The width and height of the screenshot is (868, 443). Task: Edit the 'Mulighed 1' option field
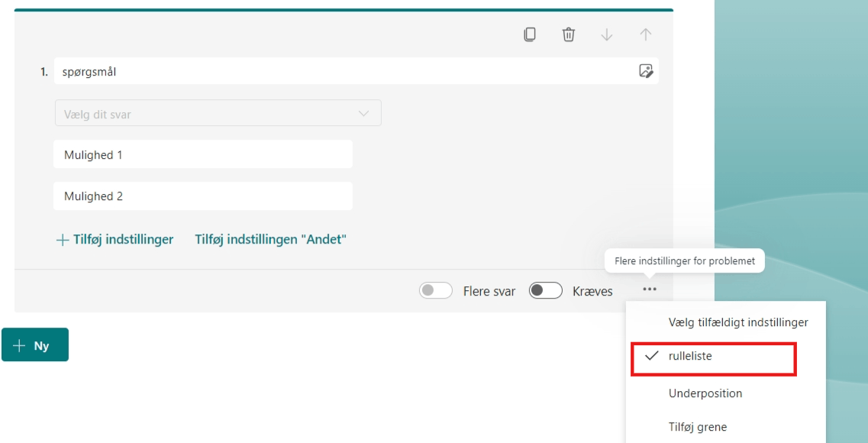(x=203, y=154)
